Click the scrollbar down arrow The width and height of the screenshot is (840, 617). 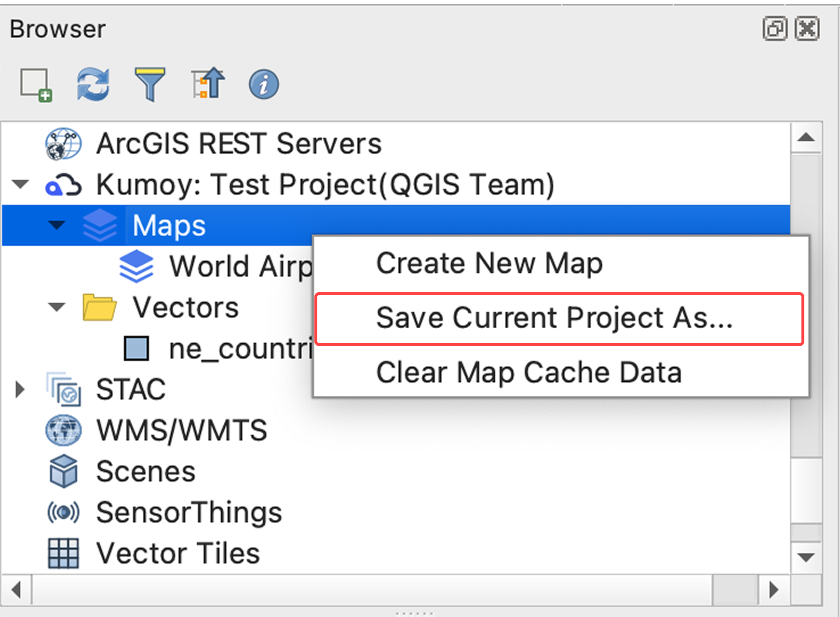[806, 557]
